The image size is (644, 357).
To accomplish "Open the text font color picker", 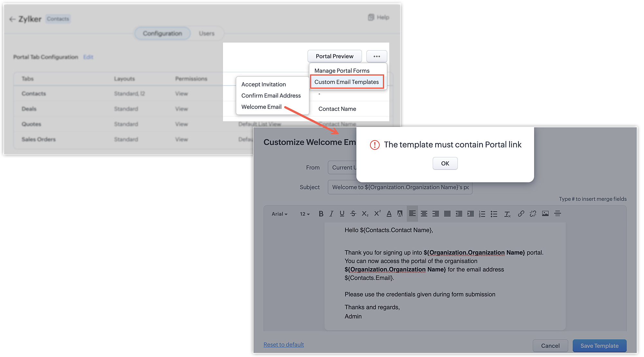I will coord(389,214).
